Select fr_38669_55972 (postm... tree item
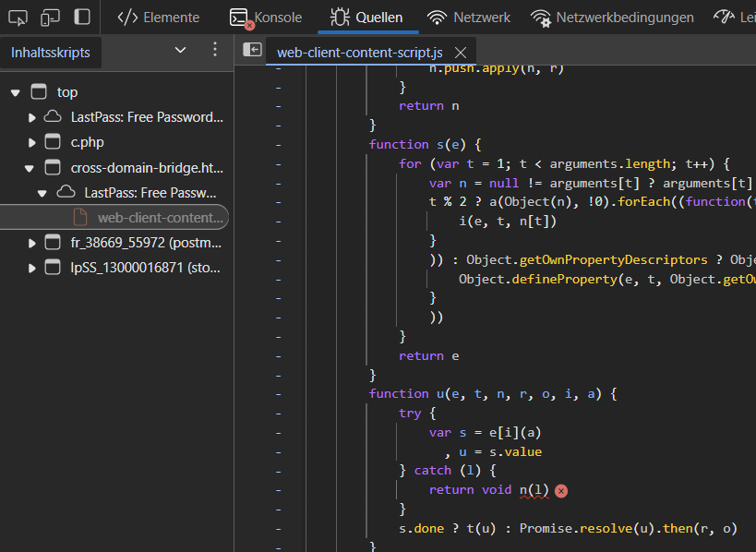756x552 pixels. [x=146, y=243]
